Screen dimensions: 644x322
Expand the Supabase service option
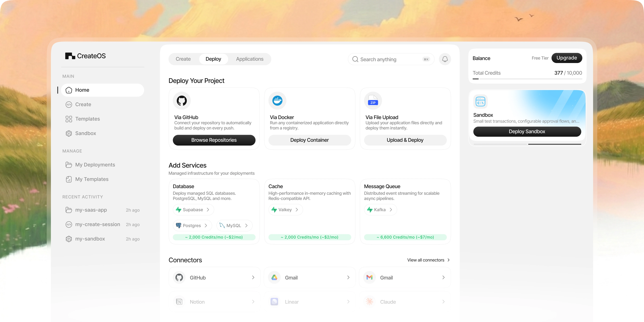click(208, 210)
